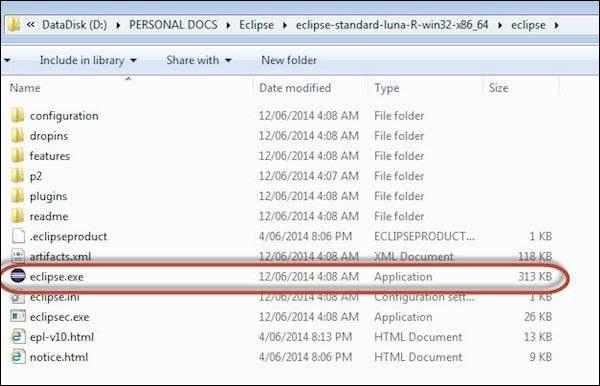Select the features folder name

point(50,156)
